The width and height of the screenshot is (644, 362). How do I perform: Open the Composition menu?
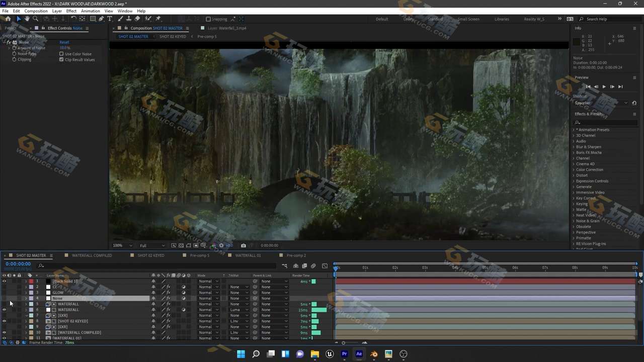click(36, 11)
